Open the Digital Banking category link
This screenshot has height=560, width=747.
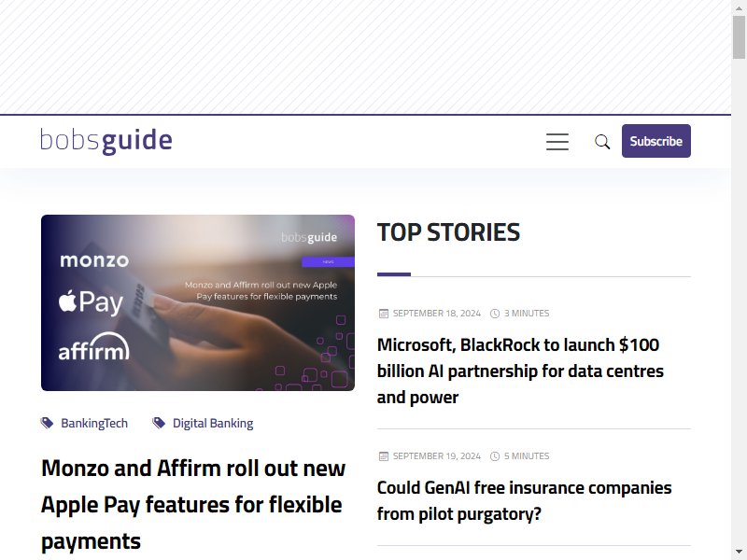213,424
